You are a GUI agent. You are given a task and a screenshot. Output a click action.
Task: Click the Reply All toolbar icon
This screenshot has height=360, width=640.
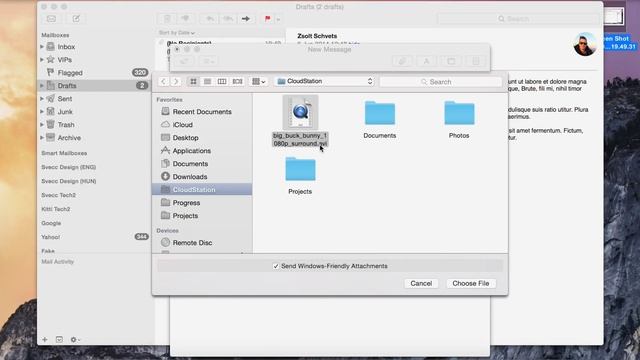228,19
